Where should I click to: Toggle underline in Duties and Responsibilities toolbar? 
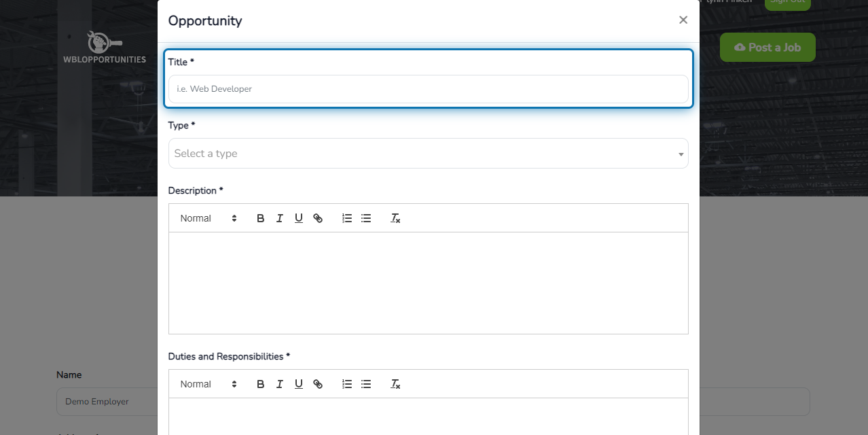[298, 384]
